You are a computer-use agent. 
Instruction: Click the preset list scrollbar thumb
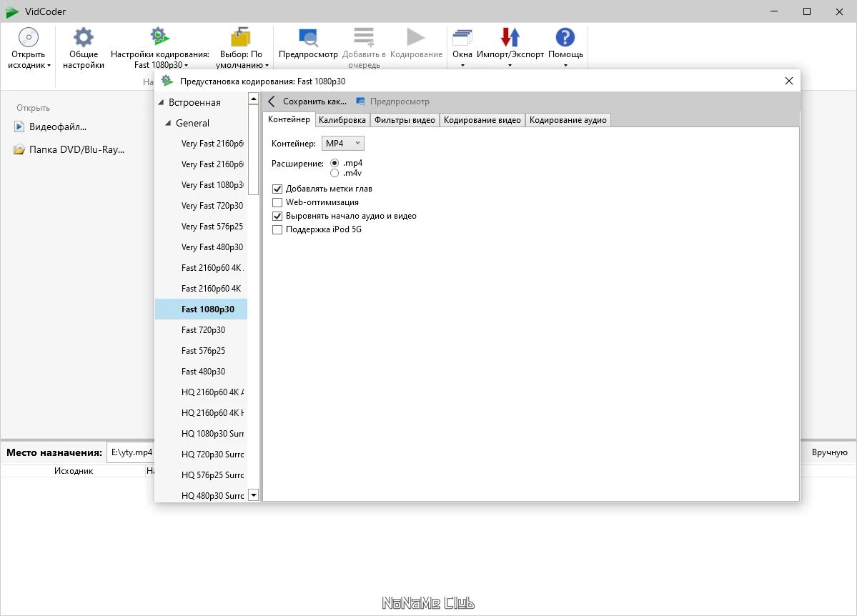click(x=253, y=149)
